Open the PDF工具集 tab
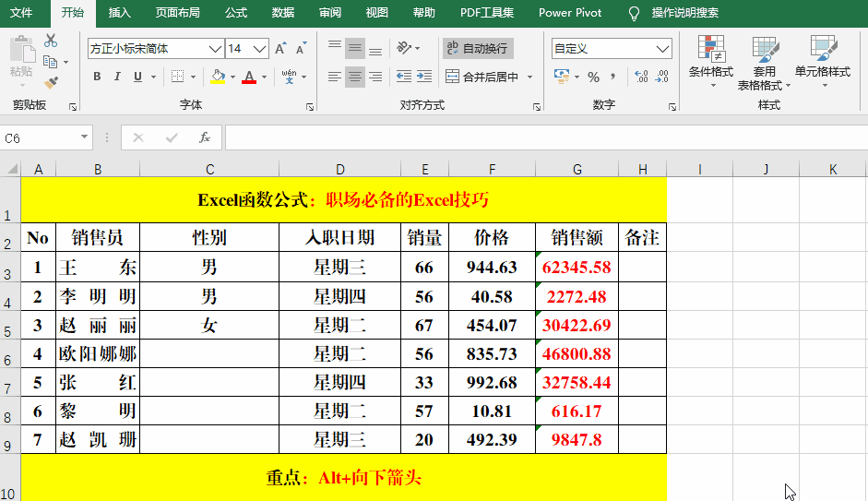Viewport: 868px width, 501px height. (487, 13)
